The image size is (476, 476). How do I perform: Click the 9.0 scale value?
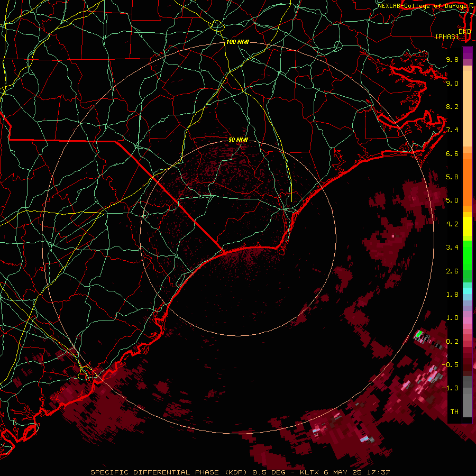tap(452, 83)
